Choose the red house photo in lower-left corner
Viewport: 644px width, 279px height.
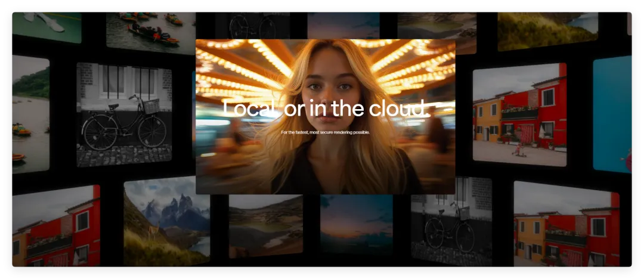[x=56, y=225]
